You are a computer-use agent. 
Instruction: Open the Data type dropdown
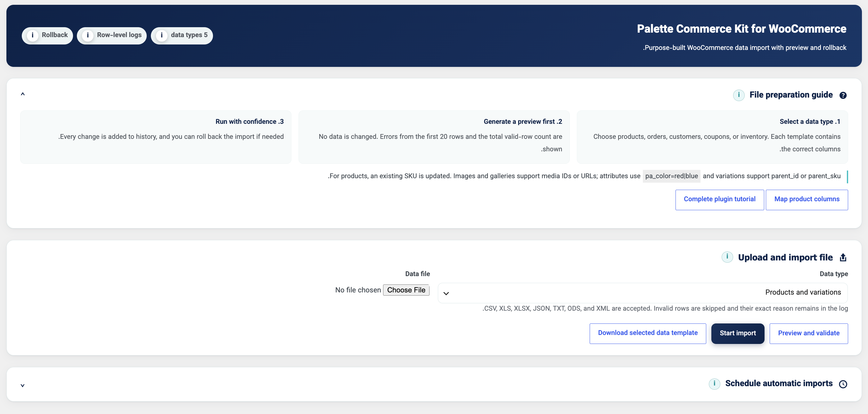pos(643,293)
